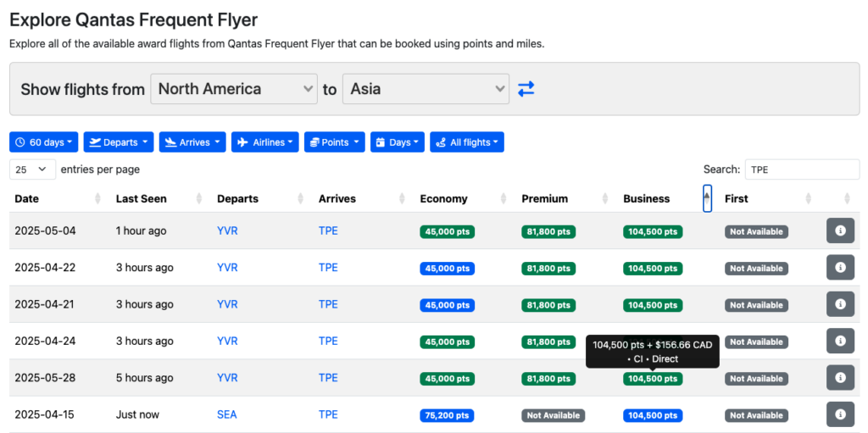The height and width of the screenshot is (433, 868).
Task: Click the Business column header
Action: 647,198
